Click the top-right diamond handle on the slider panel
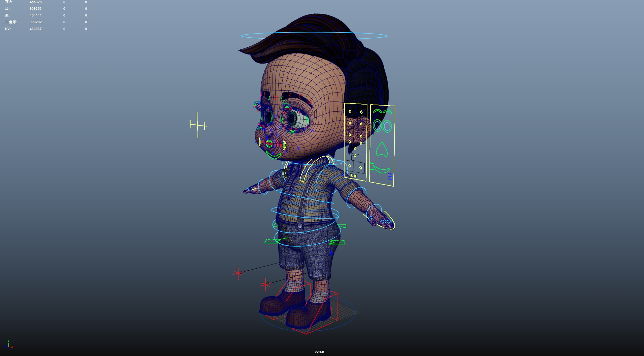This screenshot has height=356, width=644. 361,112
